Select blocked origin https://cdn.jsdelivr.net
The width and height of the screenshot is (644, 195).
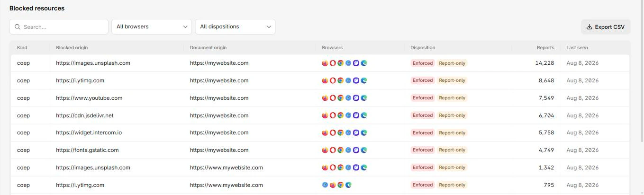85,115
